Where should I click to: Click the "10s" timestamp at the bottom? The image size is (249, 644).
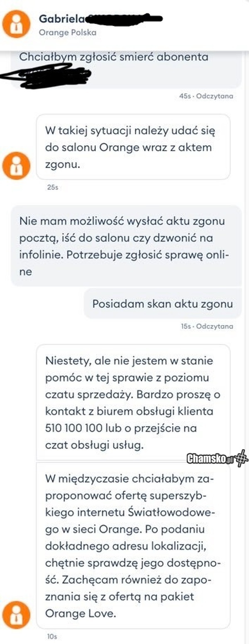pyautogui.click(x=52, y=636)
